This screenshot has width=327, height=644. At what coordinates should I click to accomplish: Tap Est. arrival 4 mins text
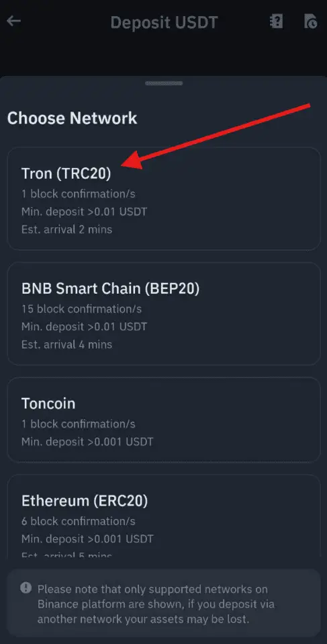coord(66,344)
